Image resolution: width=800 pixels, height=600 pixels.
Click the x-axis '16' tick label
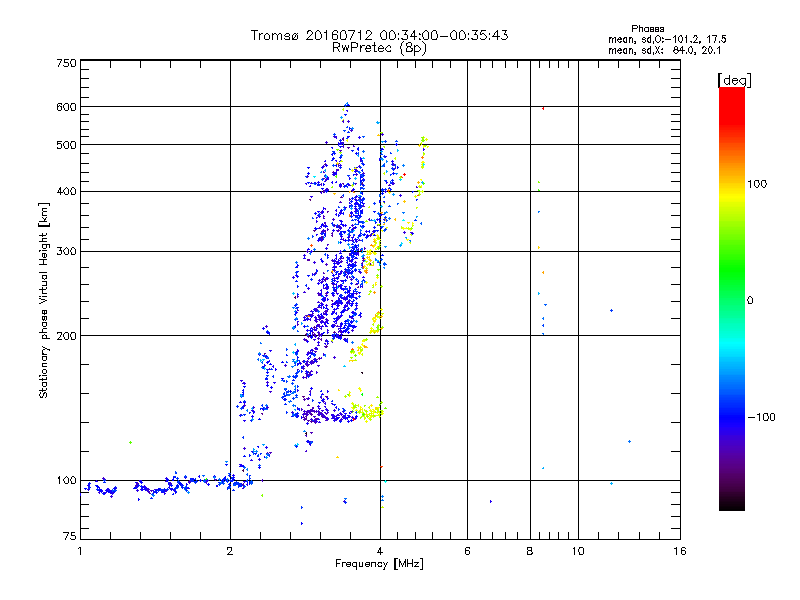point(680,551)
